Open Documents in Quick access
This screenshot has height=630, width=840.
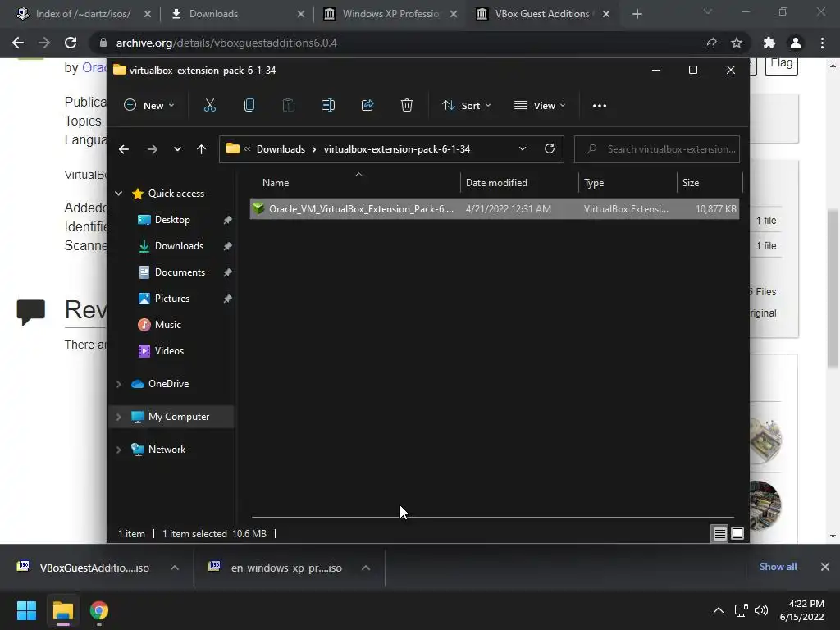point(180,272)
